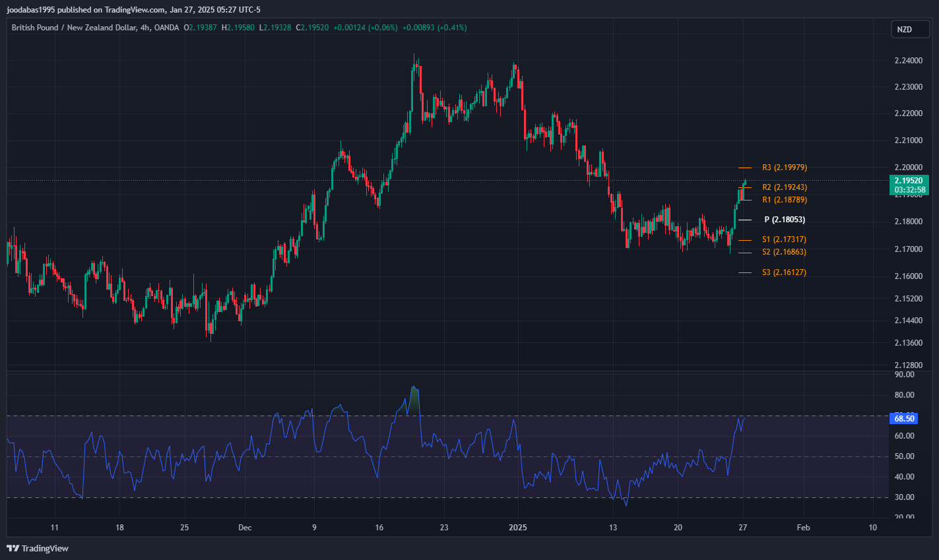
Task: Click the British Pound / New Zealand Dollar title
Action: pos(73,28)
